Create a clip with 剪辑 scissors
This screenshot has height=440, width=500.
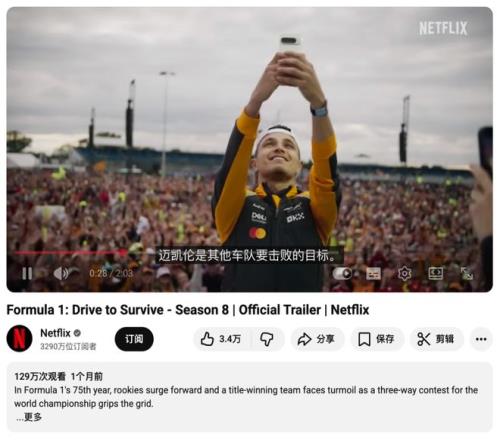coord(436,339)
